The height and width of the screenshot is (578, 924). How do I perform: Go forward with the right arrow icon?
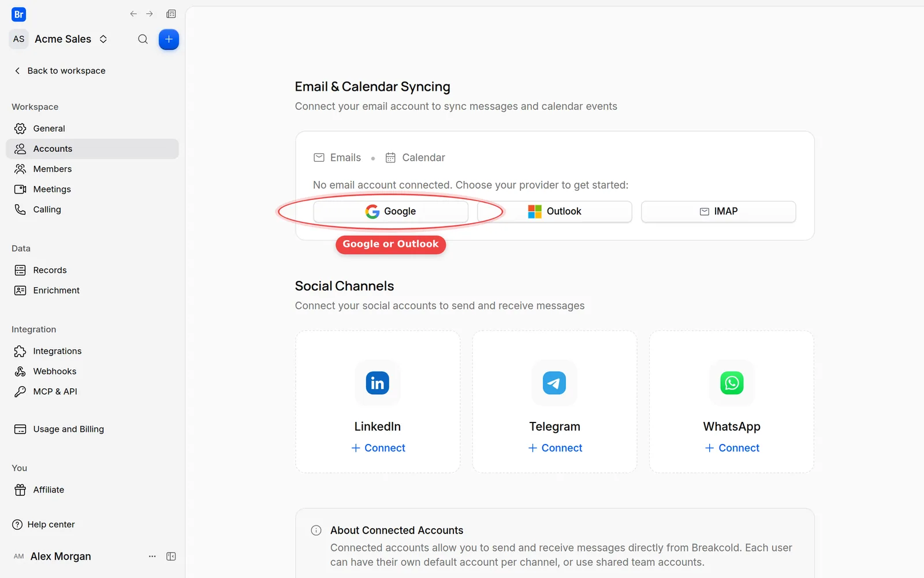click(x=150, y=14)
